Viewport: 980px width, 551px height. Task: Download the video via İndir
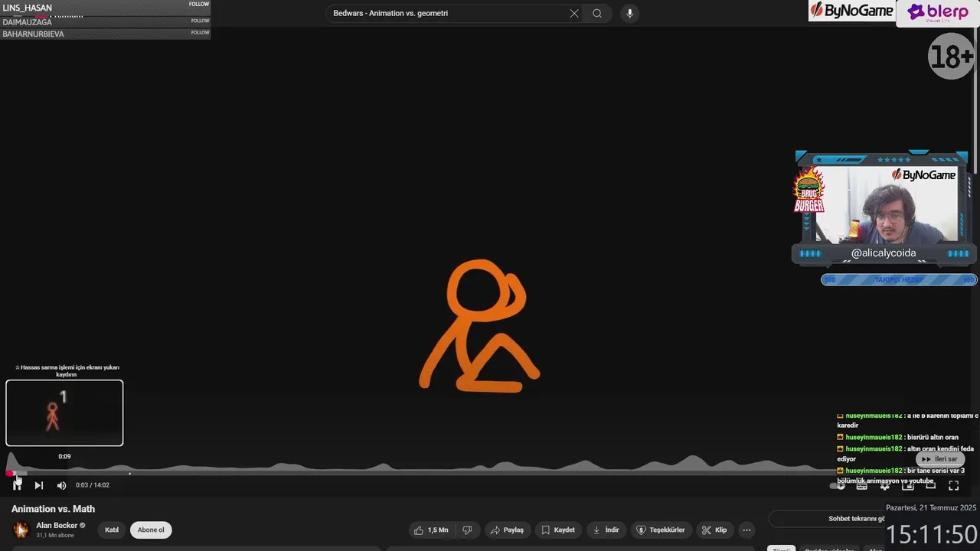606,530
